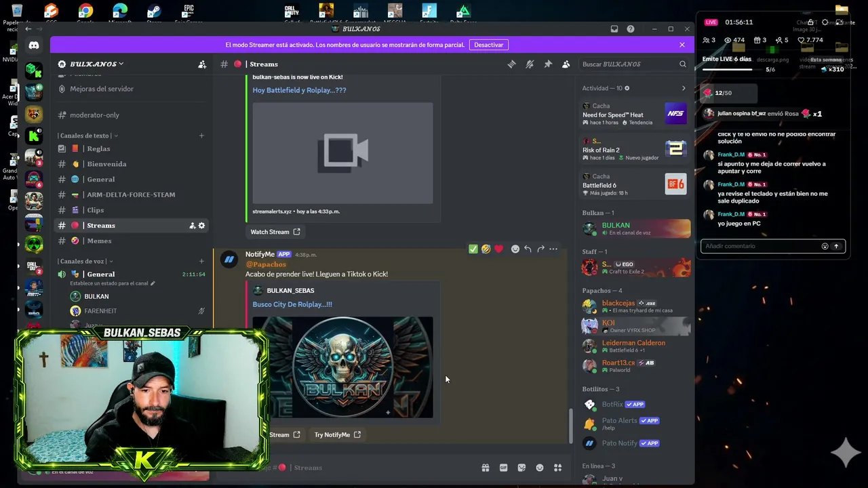Open Need for Speed Heat activity card
This screenshot has height=488, width=868.
[x=635, y=114]
